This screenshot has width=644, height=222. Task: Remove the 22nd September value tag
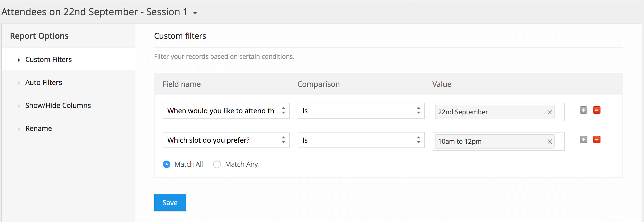(x=549, y=112)
